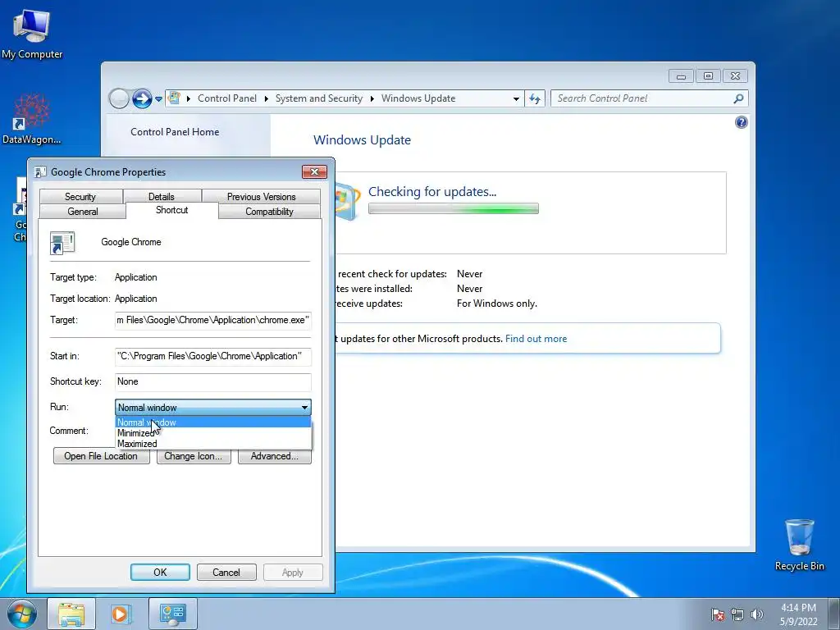Image resolution: width=840 pixels, height=630 pixels.
Task: Click the checking for updates progress bar
Action: (453, 209)
